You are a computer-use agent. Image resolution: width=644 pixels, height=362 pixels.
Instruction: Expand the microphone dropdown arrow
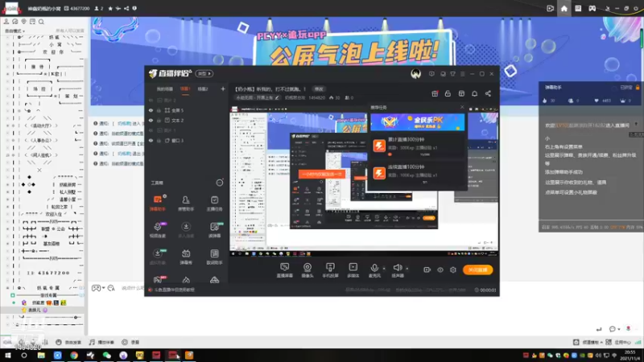coord(384,269)
